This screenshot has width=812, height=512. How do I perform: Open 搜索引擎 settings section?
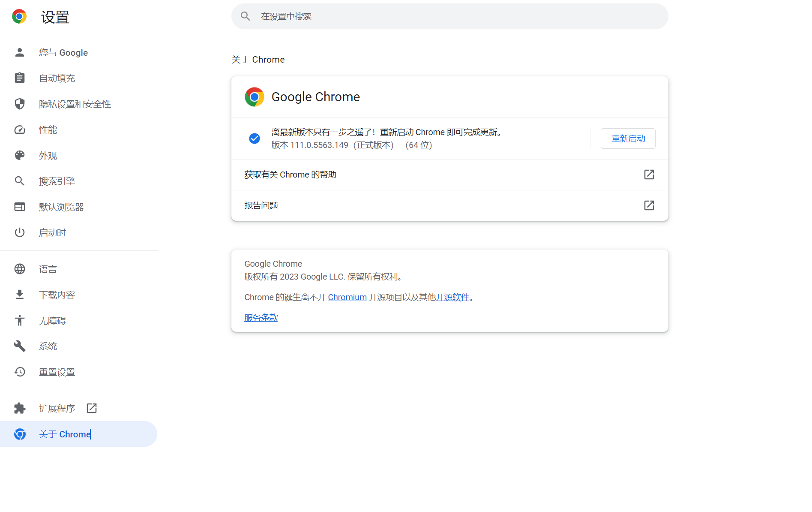(57, 181)
